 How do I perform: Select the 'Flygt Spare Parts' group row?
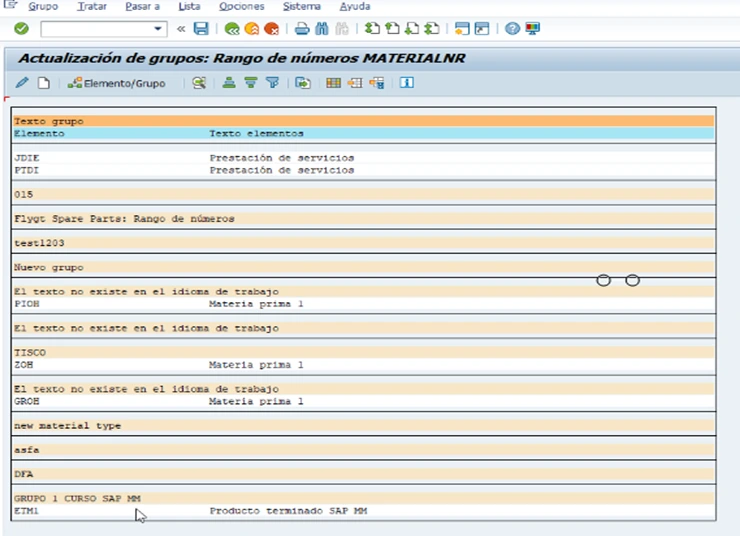point(123,218)
